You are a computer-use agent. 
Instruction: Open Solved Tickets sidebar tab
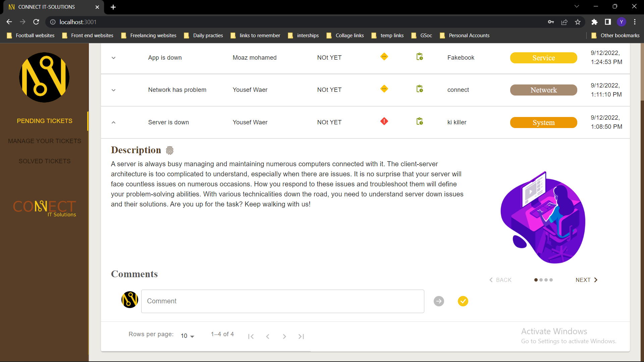pyautogui.click(x=45, y=161)
